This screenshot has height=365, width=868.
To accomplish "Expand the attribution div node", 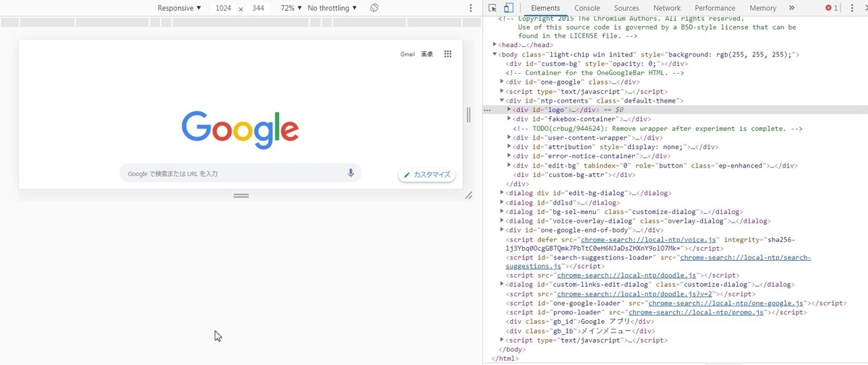I will coord(509,147).
